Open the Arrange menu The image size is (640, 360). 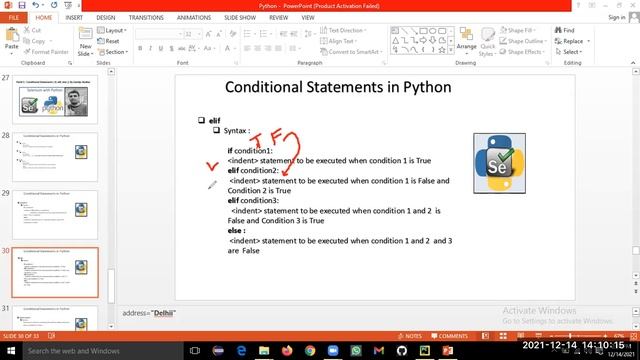[466, 39]
